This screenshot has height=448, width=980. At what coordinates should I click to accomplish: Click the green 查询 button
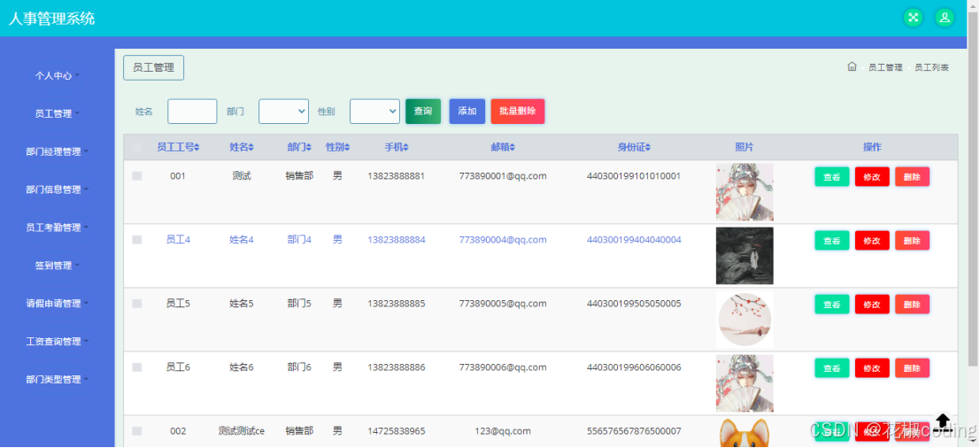[x=423, y=112]
